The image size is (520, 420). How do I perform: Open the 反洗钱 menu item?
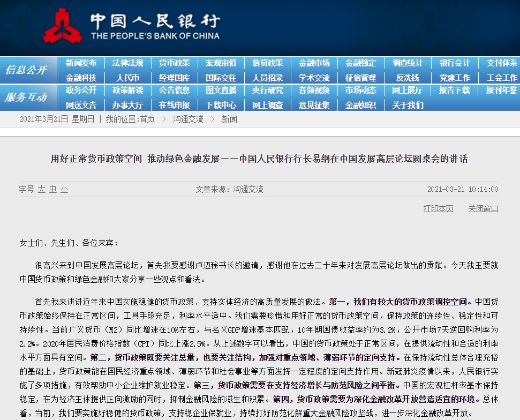click(408, 78)
